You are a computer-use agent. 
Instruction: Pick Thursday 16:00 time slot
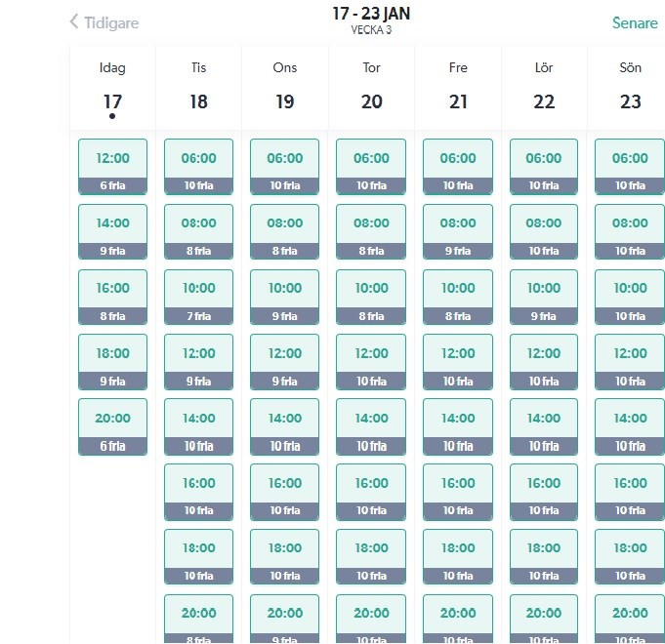371,491
